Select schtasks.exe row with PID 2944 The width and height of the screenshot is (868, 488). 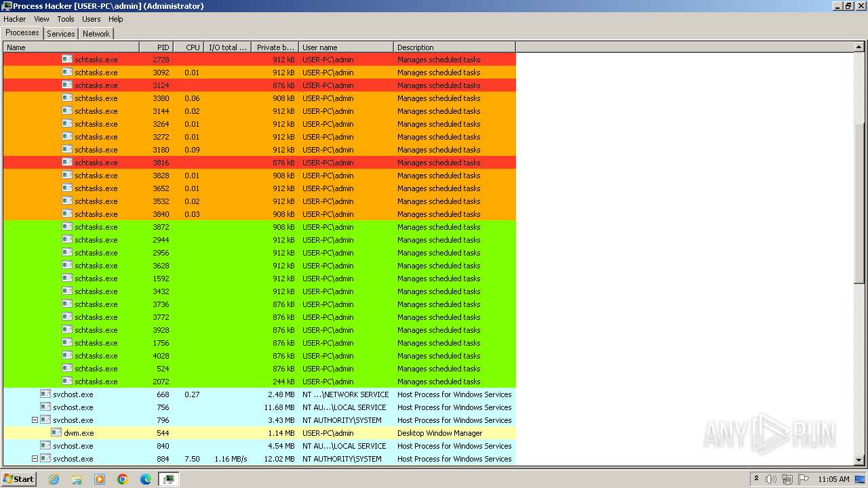260,240
